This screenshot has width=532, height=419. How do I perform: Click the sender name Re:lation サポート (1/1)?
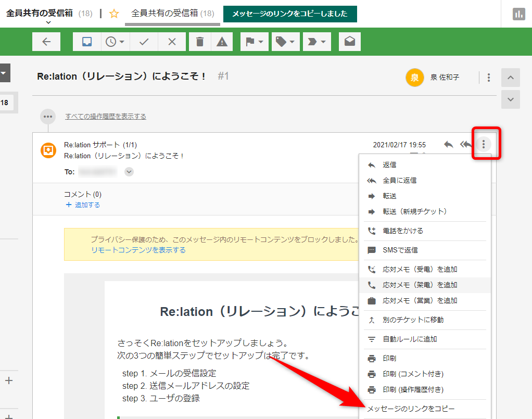point(100,145)
